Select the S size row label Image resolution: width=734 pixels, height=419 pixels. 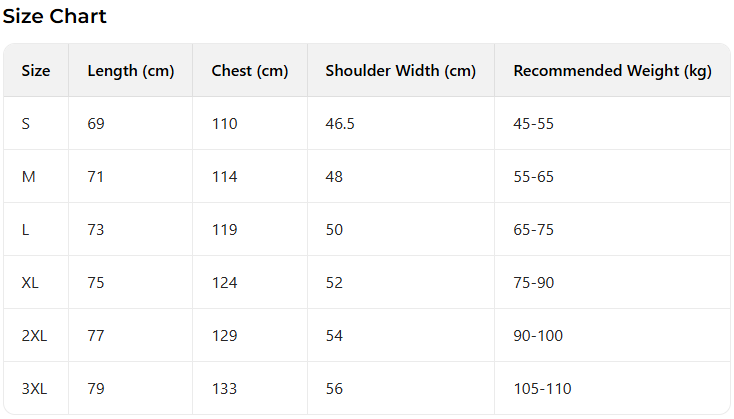(x=26, y=124)
